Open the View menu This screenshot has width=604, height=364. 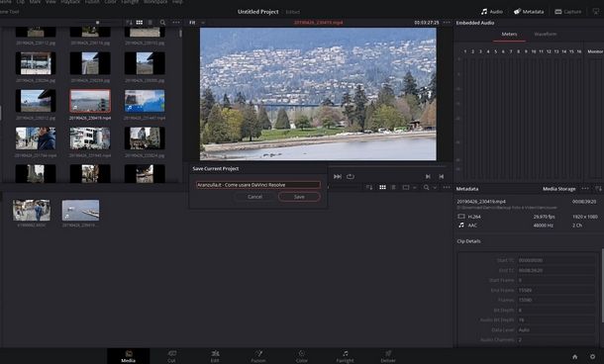click(50, 2)
